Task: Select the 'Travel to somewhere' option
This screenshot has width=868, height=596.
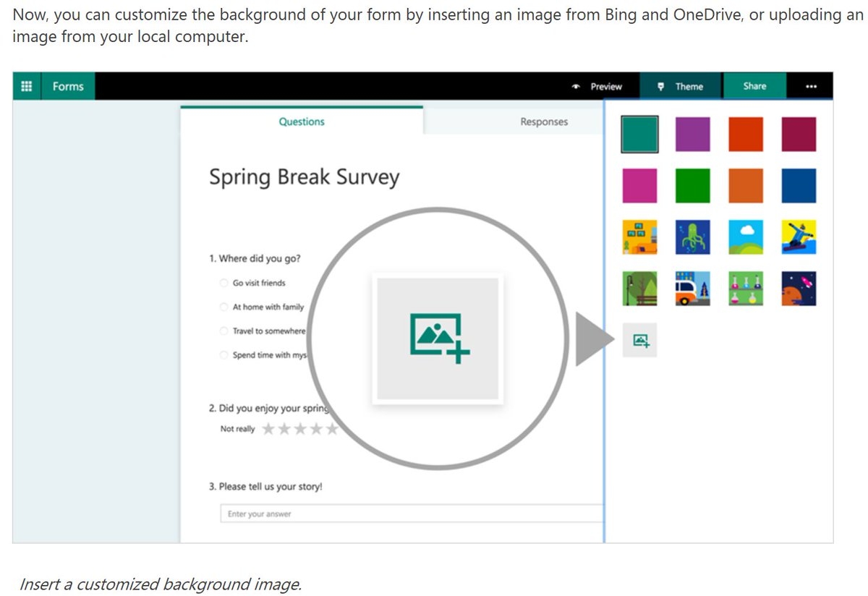Action: 224,331
